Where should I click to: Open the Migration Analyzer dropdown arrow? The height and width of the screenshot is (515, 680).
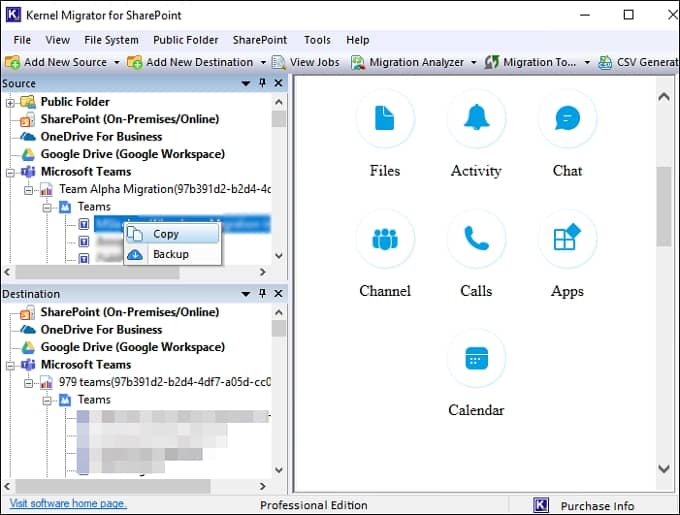pos(474,62)
